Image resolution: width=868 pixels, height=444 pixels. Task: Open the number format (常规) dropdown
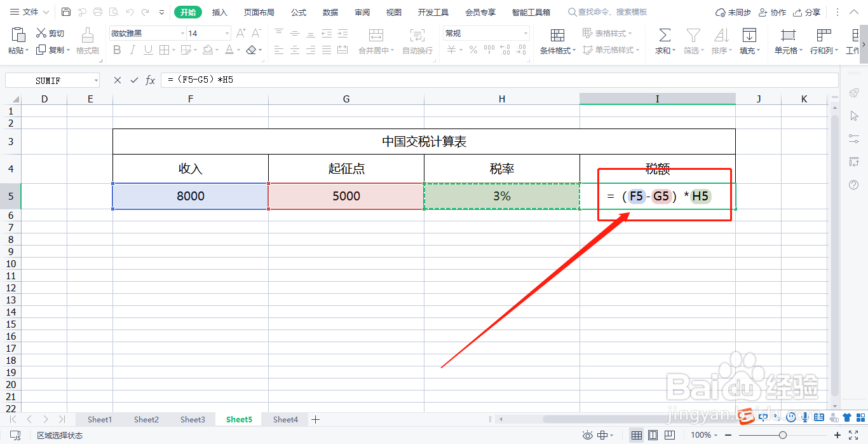[524, 32]
